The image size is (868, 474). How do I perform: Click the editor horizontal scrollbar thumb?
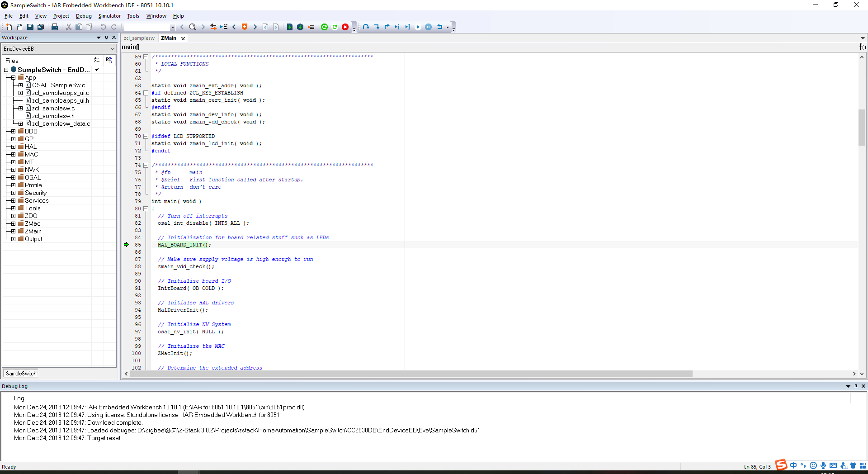411,374
